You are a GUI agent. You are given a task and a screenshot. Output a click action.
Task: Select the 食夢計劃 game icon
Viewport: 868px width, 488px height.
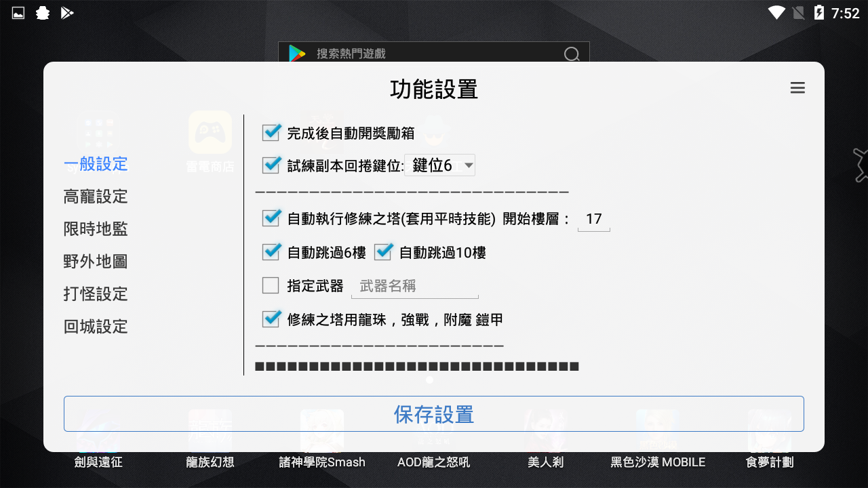(x=770, y=430)
